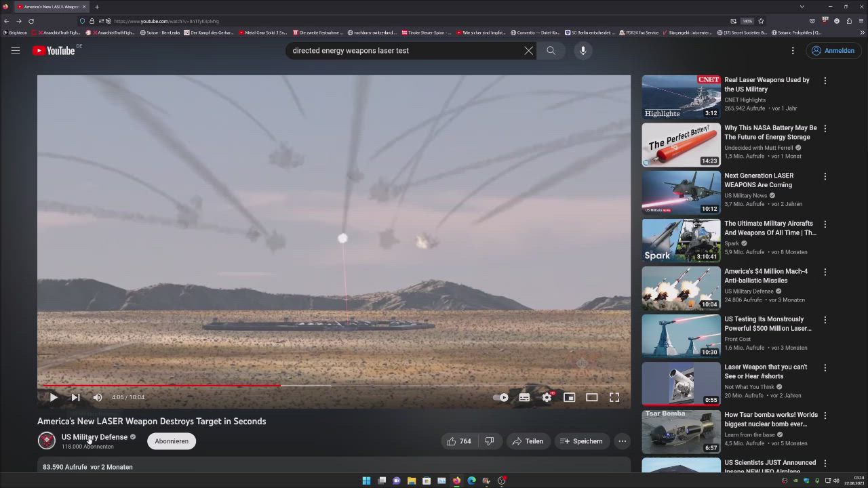868x488 pixels.
Task: Seek on the red video progress bar
Action: coord(203,385)
